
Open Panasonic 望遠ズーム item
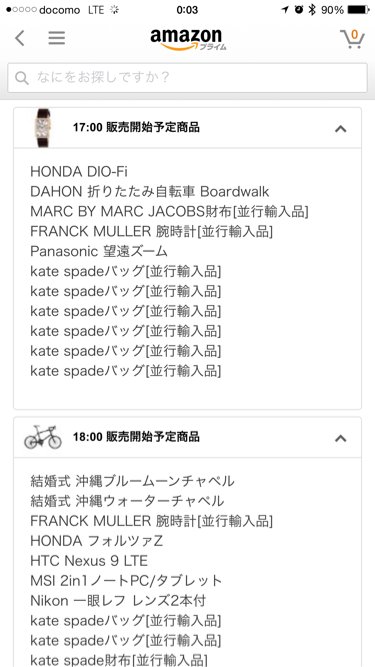tap(99, 251)
